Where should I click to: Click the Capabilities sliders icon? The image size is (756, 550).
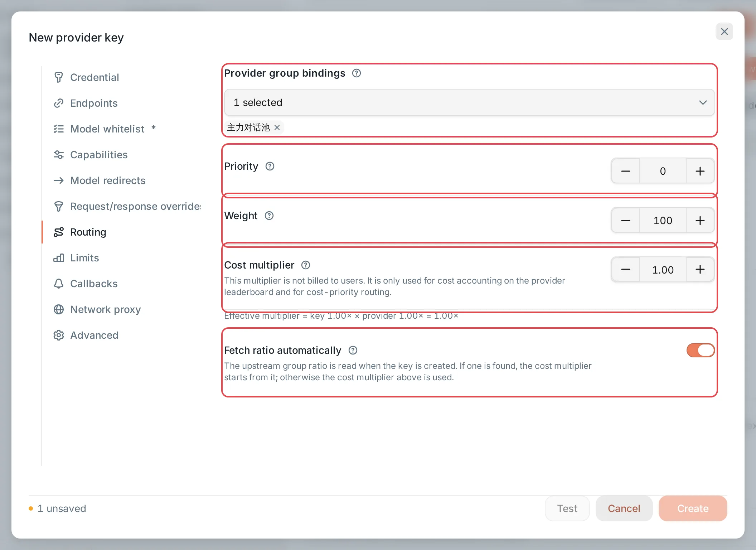pos(59,155)
